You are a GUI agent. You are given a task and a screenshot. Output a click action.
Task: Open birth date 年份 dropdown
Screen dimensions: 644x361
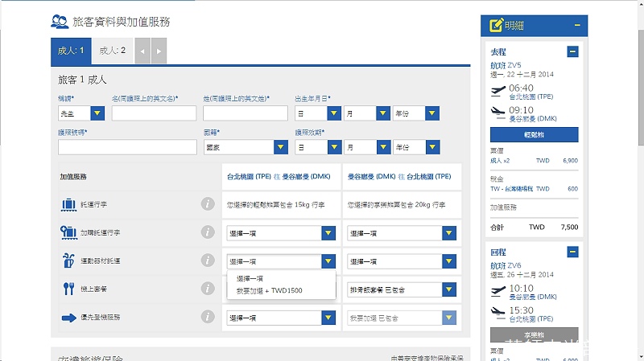(x=416, y=113)
